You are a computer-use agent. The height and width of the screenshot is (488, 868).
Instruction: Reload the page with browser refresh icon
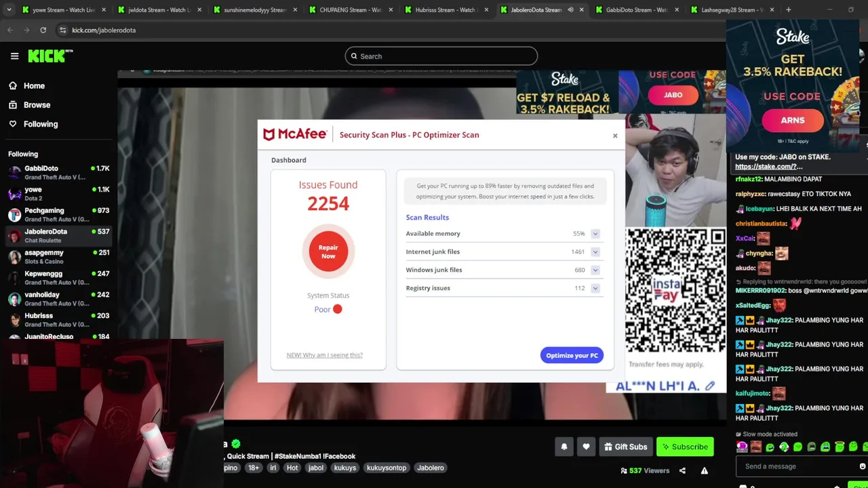pyautogui.click(x=43, y=30)
